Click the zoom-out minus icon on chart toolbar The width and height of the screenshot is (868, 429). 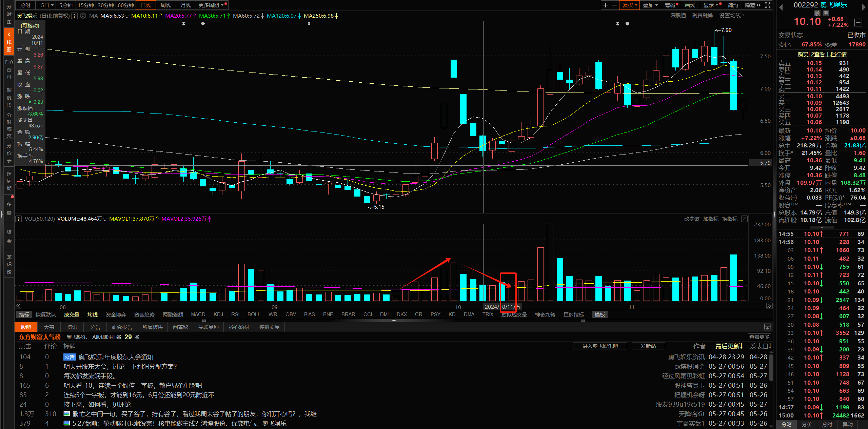614,5
